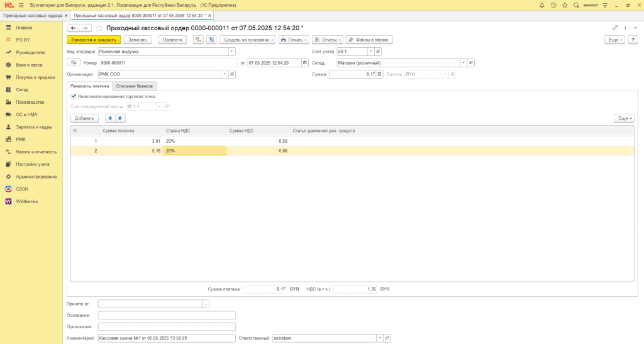Screen dimensions: 644x344
Task: Move row up with blue arrow
Action: (110, 118)
